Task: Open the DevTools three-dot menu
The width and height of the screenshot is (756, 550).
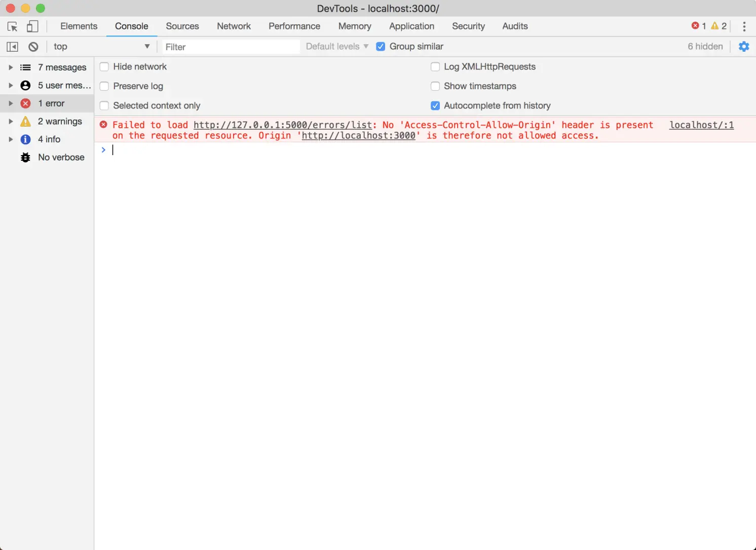Action: pyautogui.click(x=744, y=26)
